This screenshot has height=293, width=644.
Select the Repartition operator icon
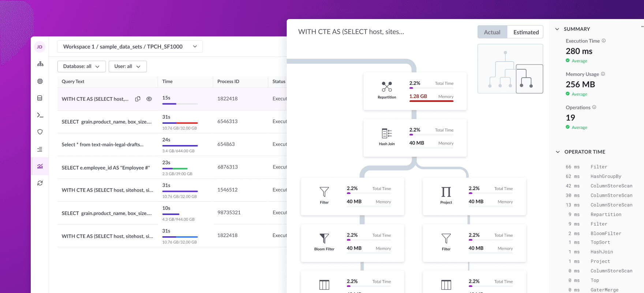click(x=387, y=87)
